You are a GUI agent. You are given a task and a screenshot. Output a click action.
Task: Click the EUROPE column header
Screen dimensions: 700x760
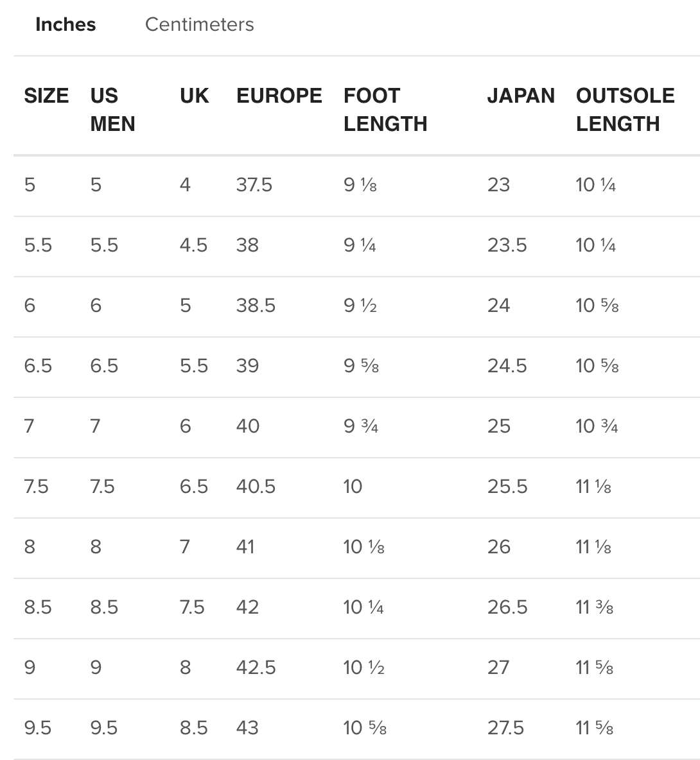(x=279, y=96)
